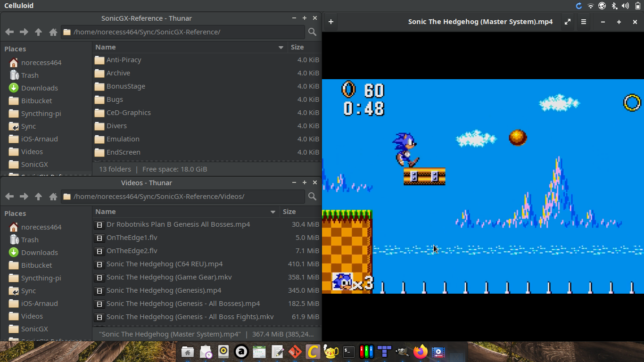Click the video playback area in Celluloid
The width and height of the screenshot is (644, 362).
coord(483,186)
